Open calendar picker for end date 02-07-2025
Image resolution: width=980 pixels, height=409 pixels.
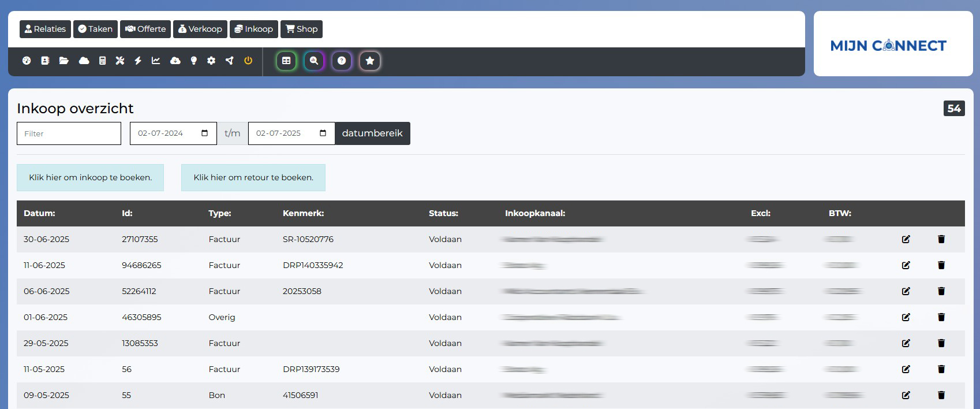coord(323,133)
